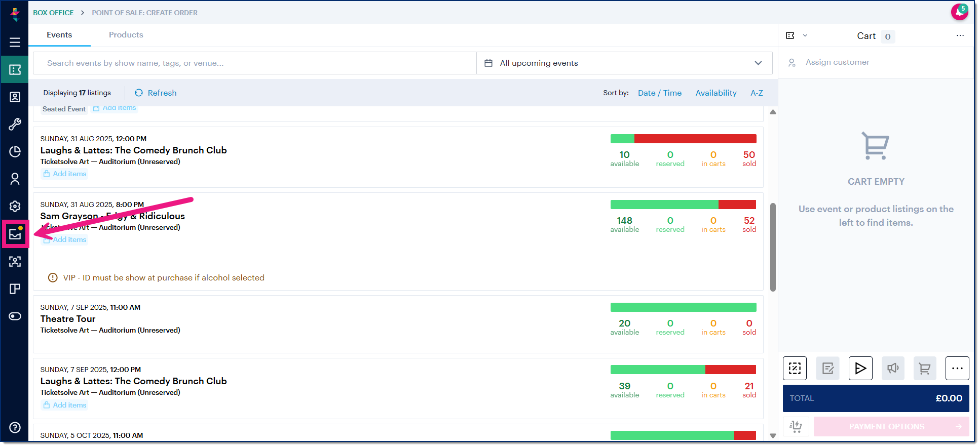Click the Assign customer person icon
This screenshot has height=447, width=980.
(x=792, y=62)
